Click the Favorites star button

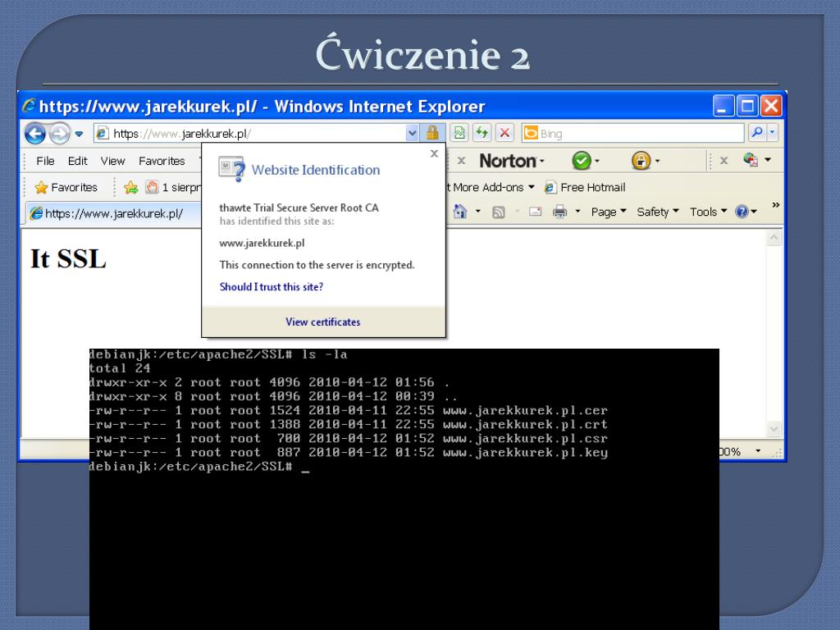66,187
